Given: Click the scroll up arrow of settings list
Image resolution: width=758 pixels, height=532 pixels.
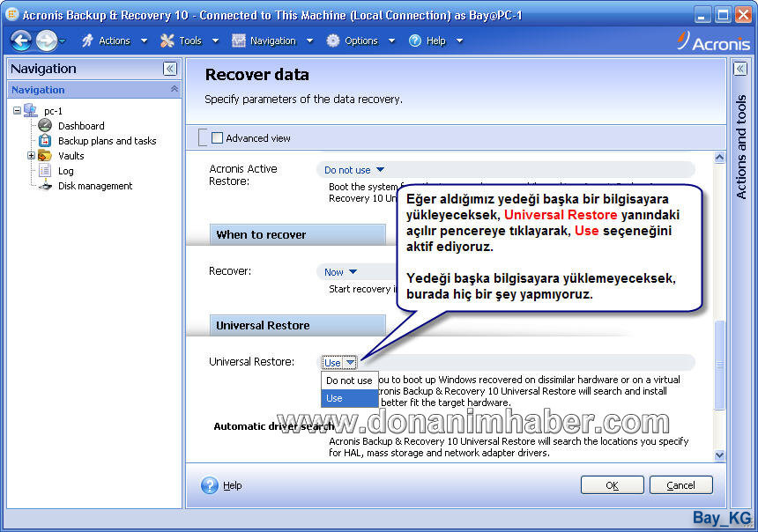Looking at the screenshot, I should coord(719,158).
